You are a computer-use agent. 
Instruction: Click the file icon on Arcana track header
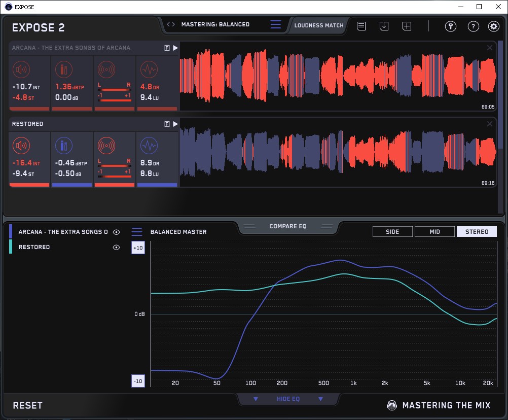(167, 48)
